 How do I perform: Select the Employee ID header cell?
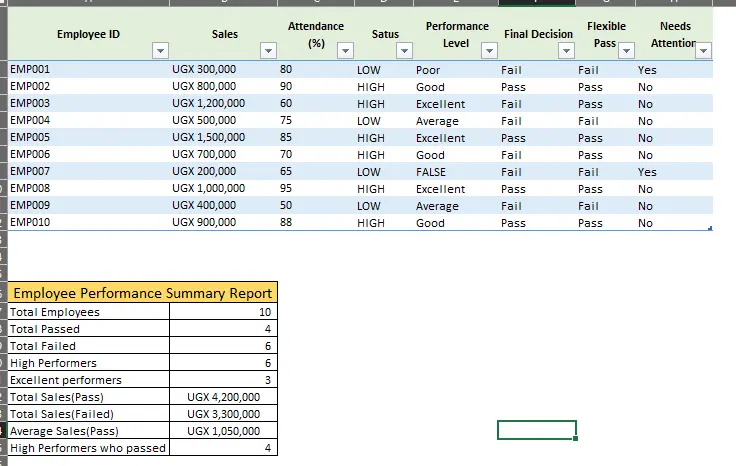tap(88, 34)
